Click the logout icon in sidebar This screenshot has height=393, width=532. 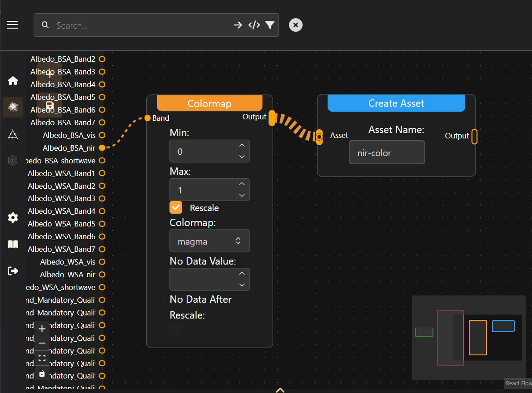point(13,271)
